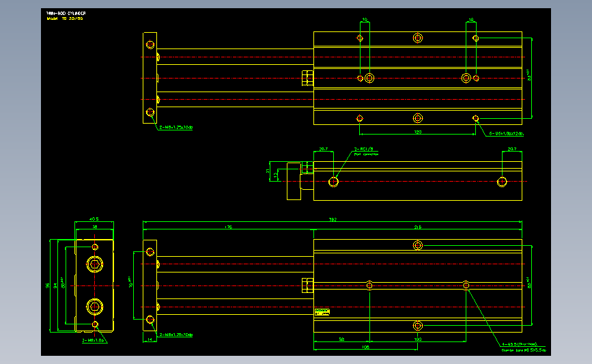Click the 2-M8x1.25x10dp callout in top view
Image resolution: width=592 pixels, height=364 pixels.
[x=176, y=127]
